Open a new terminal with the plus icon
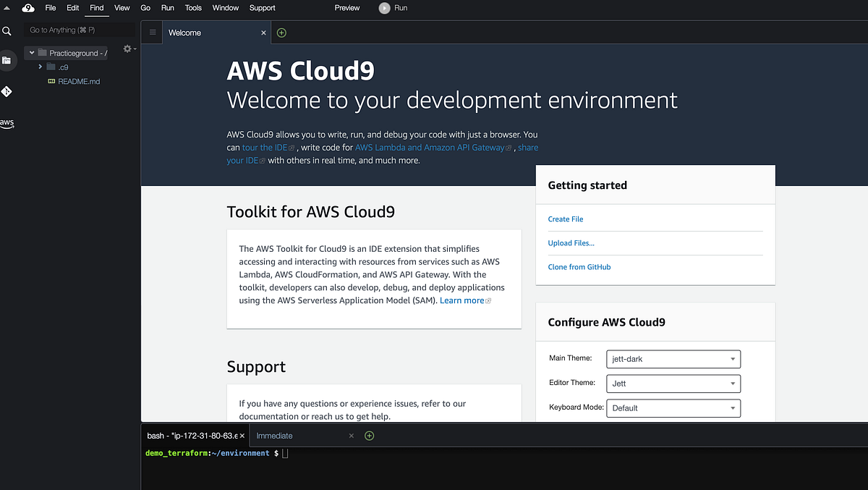The height and width of the screenshot is (490, 868). pyautogui.click(x=369, y=436)
